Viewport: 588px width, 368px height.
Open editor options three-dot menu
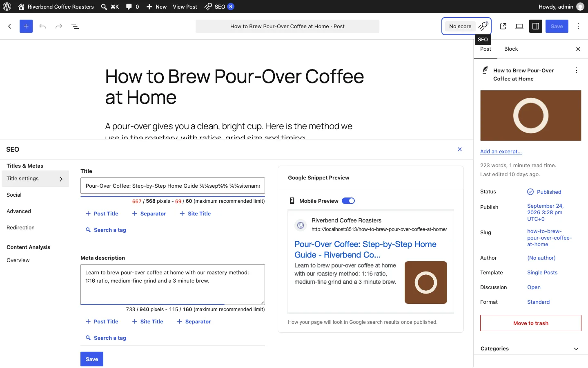(578, 26)
